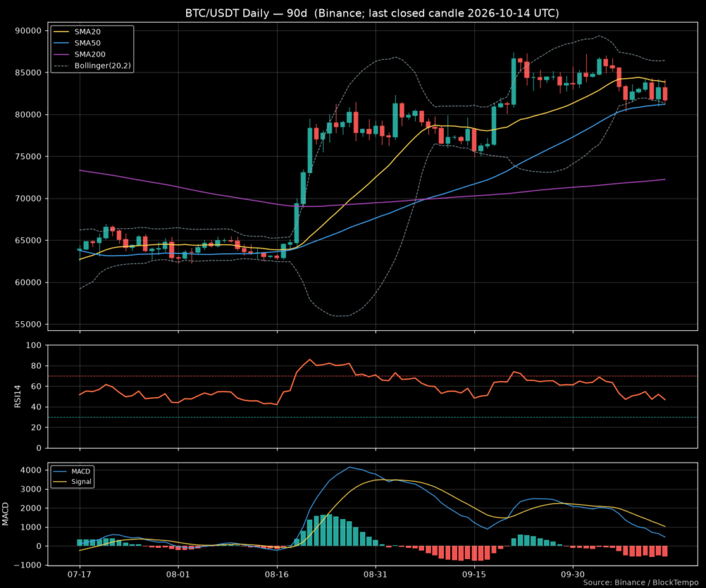
Task: Click the 08-31 date label
Action: point(376,574)
